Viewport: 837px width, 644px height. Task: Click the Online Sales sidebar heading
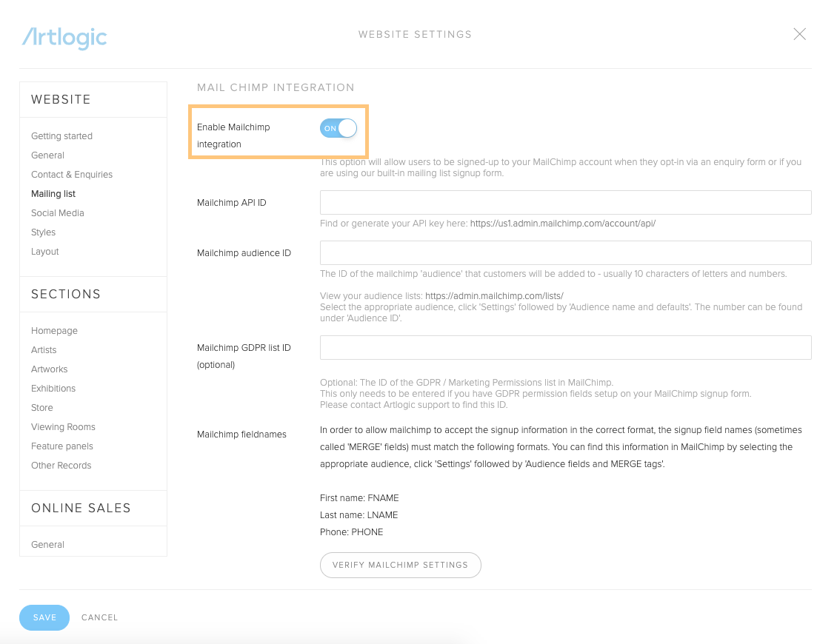pos(81,509)
